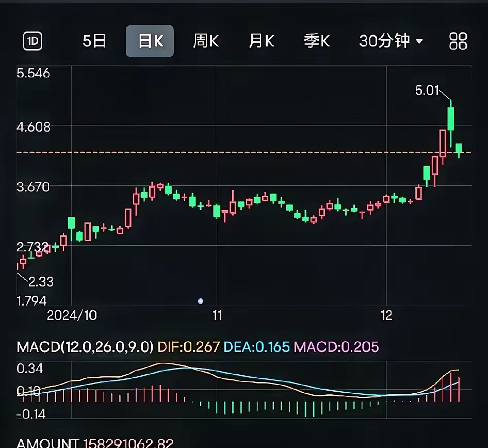
Task: Switch to the 5日 tab
Action: [94, 41]
